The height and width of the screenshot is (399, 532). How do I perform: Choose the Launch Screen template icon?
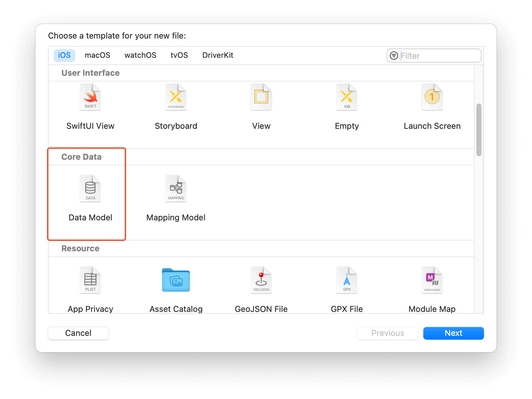(x=432, y=97)
